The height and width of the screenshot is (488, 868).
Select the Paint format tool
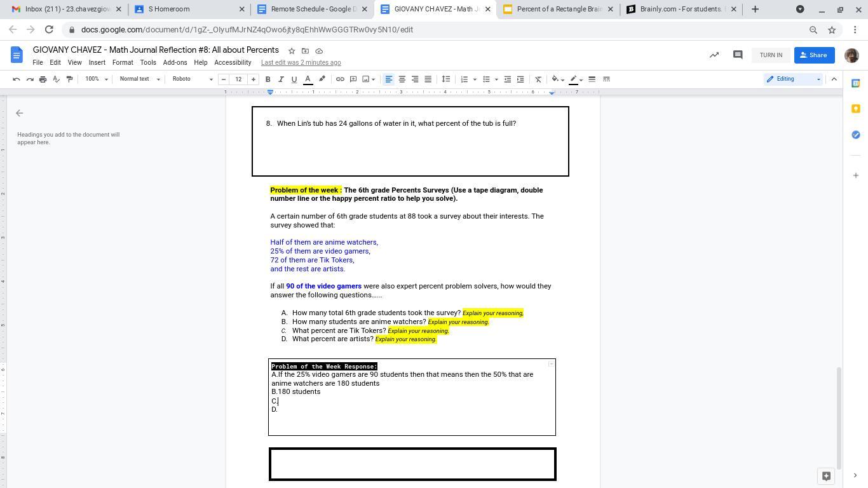(x=69, y=79)
